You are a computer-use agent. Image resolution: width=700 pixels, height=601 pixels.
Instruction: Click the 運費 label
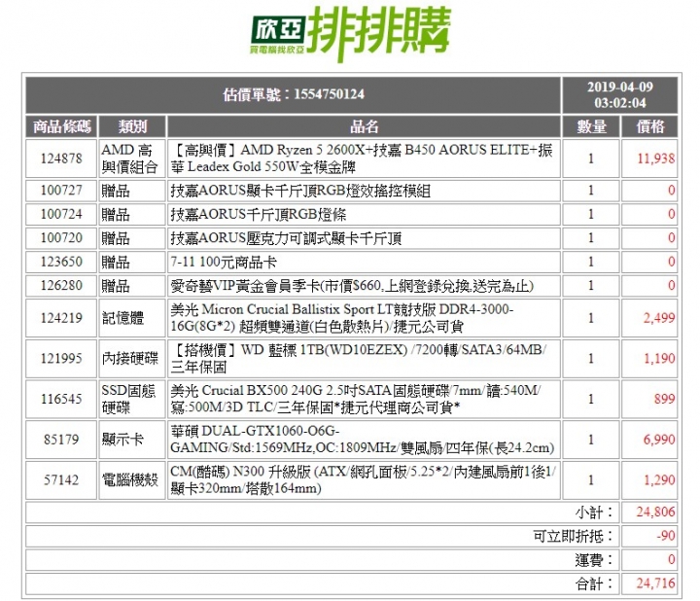point(594,559)
